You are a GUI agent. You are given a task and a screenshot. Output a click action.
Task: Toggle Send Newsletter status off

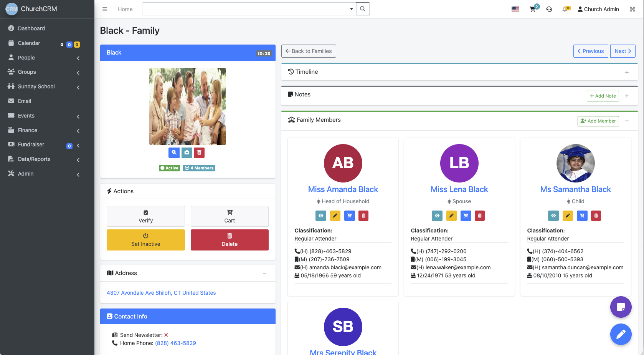point(166,335)
